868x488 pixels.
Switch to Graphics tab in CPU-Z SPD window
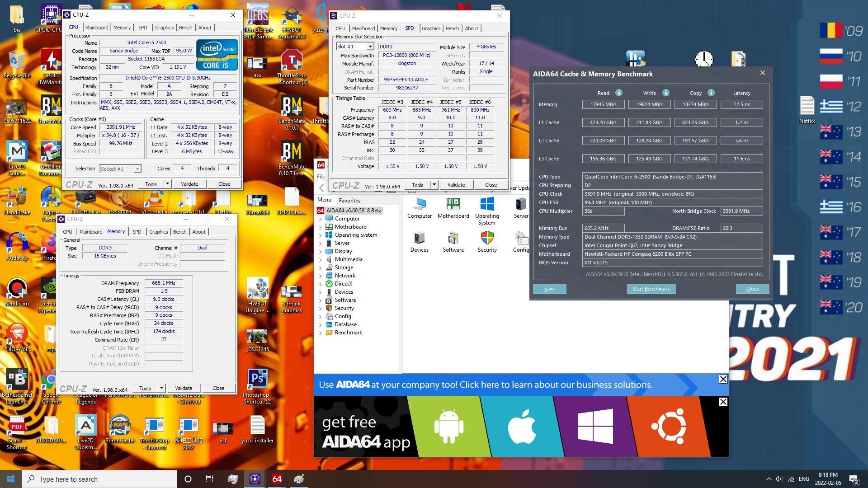pos(431,28)
